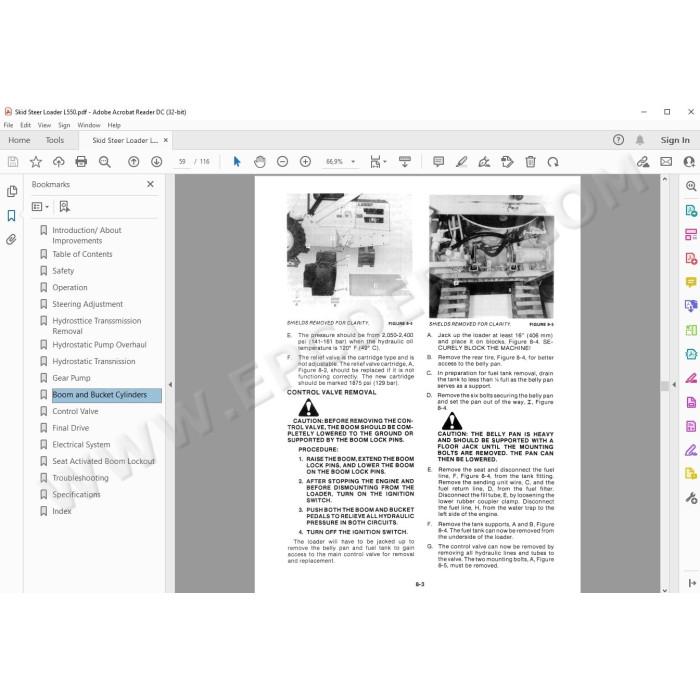Viewport: 700px width, 700px height.
Task: Open the Operation bookmark
Action: pos(70,287)
